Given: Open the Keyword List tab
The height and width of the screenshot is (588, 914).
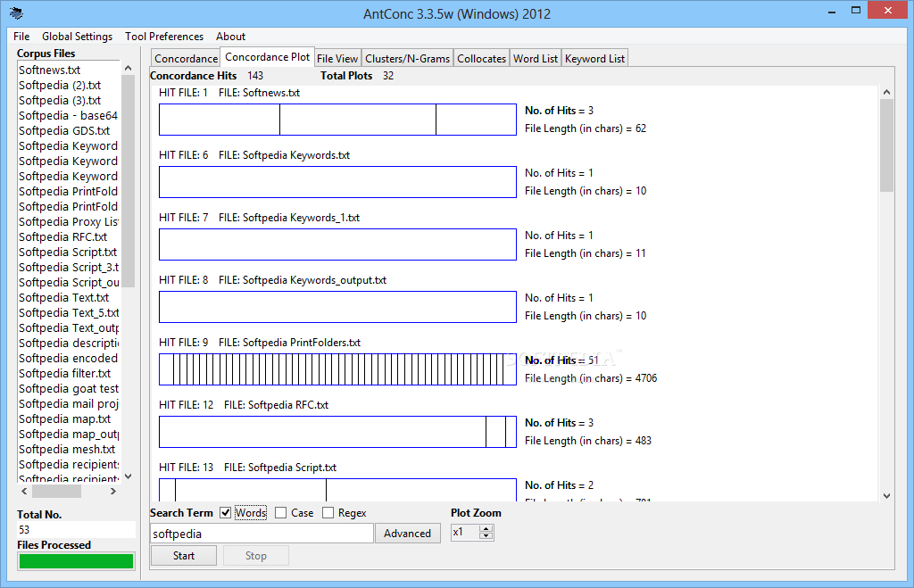Looking at the screenshot, I should [x=594, y=58].
